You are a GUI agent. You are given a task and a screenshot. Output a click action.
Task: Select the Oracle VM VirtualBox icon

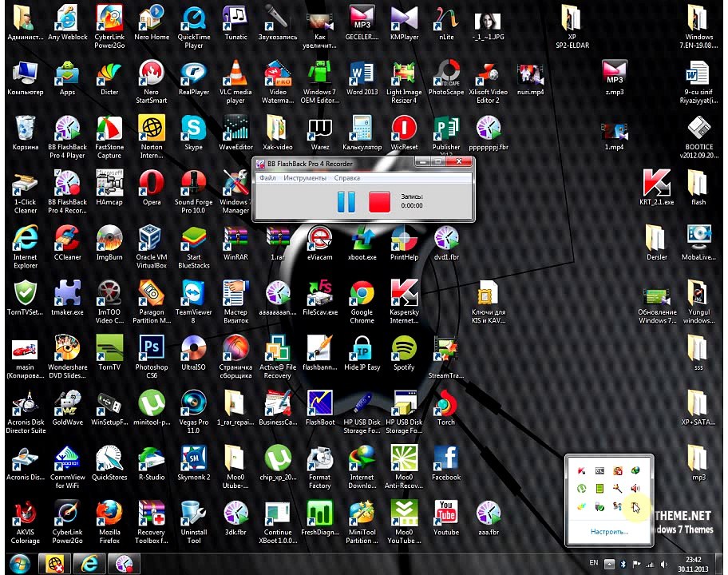click(x=152, y=247)
